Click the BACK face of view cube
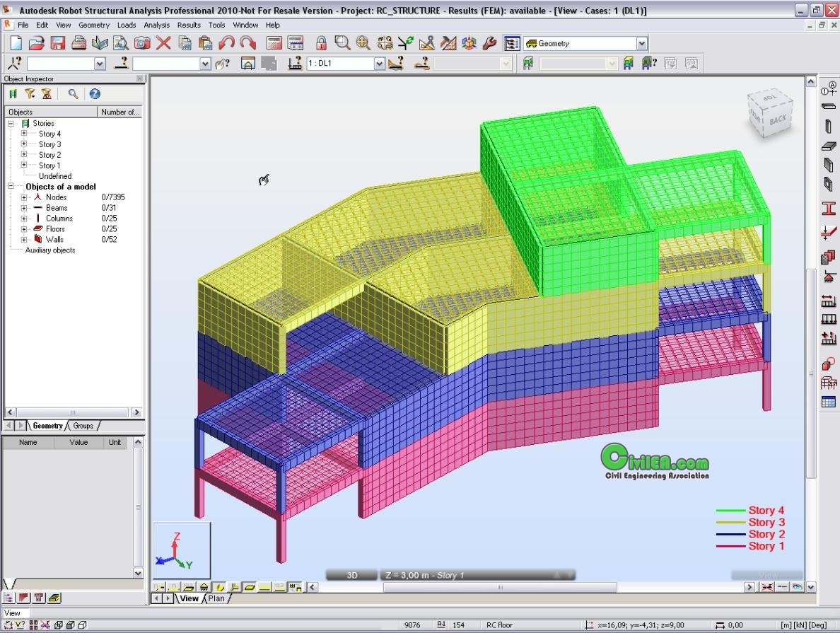The width and height of the screenshot is (840, 633). [x=777, y=120]
